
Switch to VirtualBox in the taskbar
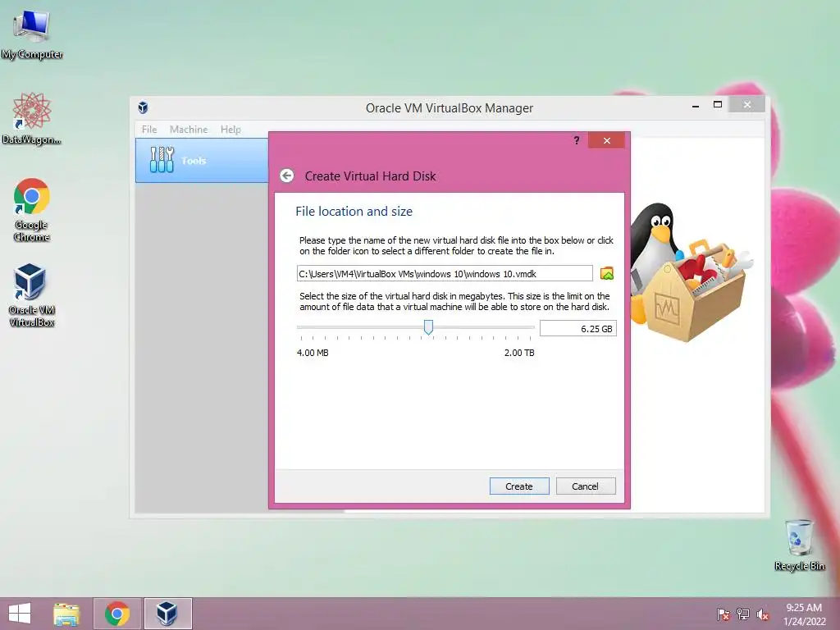167,614
